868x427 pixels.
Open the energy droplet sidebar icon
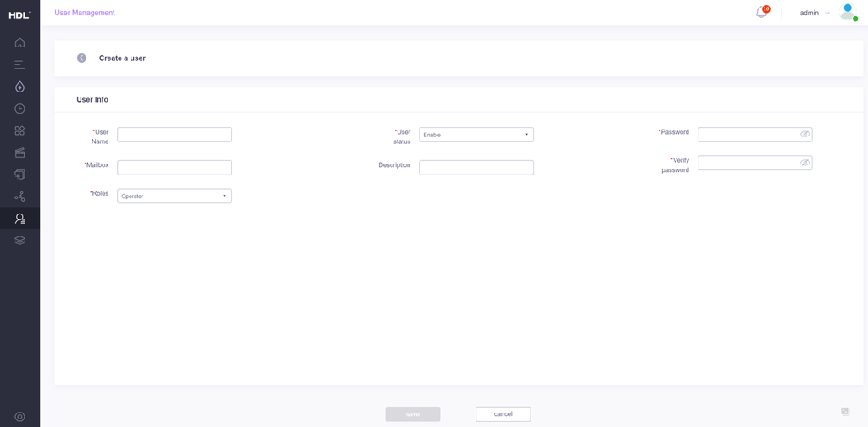tap(20, 86)
